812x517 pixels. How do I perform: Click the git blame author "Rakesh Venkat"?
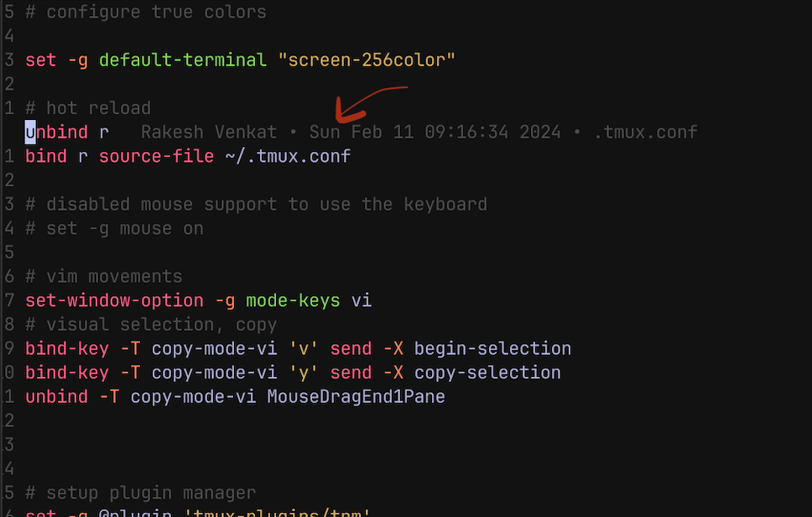click(209, 133)
